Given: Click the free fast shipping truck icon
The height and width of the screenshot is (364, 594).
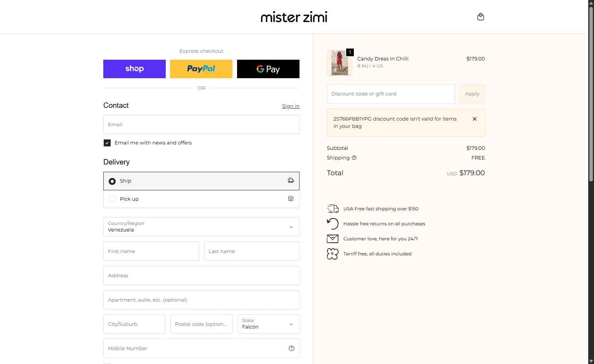Looking at the screenshot, I should point(333,209).
